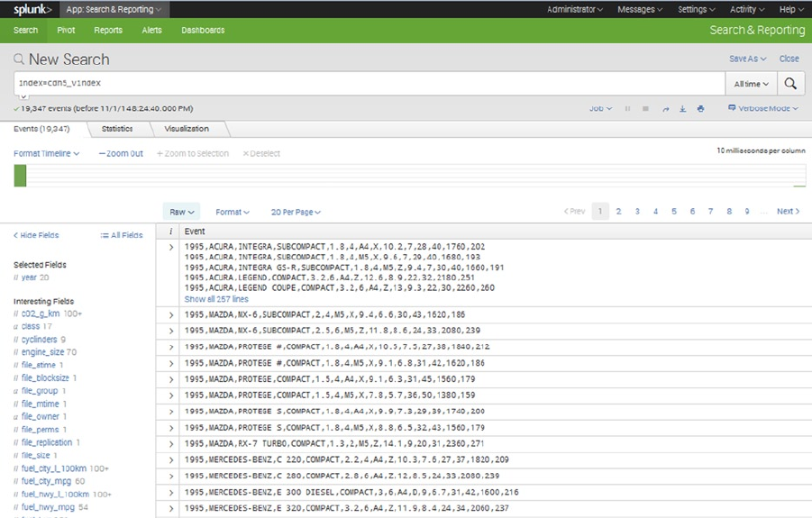This screenshot has width=812, height=518.
Task: Go to Pivot nav item
Action: tap(66, 30)
